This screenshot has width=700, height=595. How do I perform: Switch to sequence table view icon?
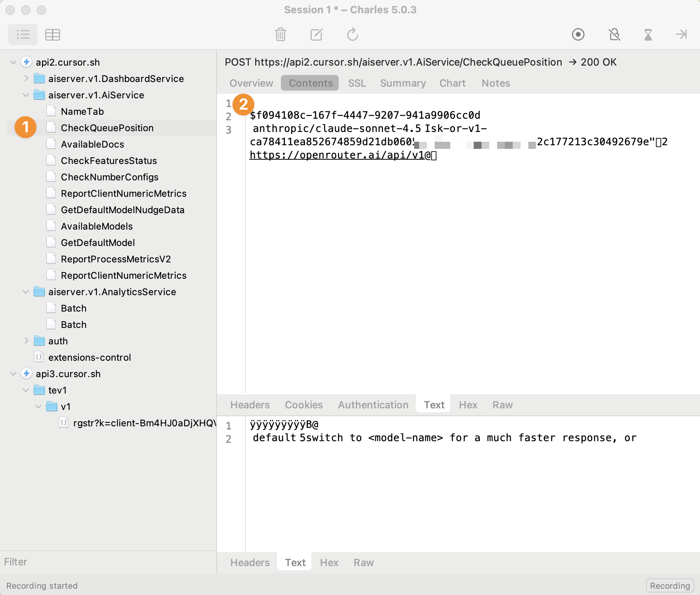click(x=53, y=34)
